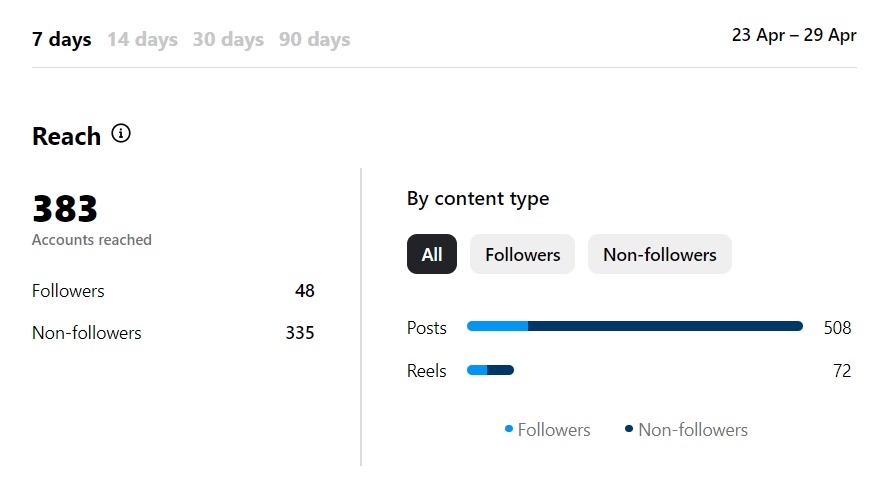Open the 23 Apr – 29 Apr date range
The image size is (886, 482).
click(794, 35)
